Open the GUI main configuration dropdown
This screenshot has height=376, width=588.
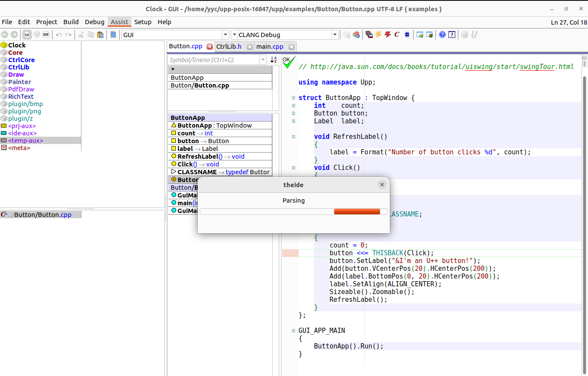click(225, 35)
